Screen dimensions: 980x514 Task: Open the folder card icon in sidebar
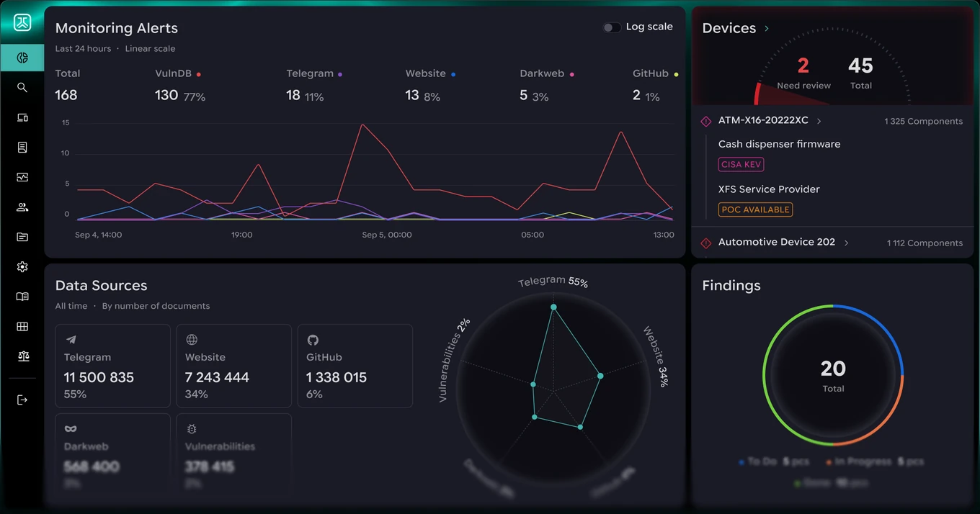pos(22,237)
